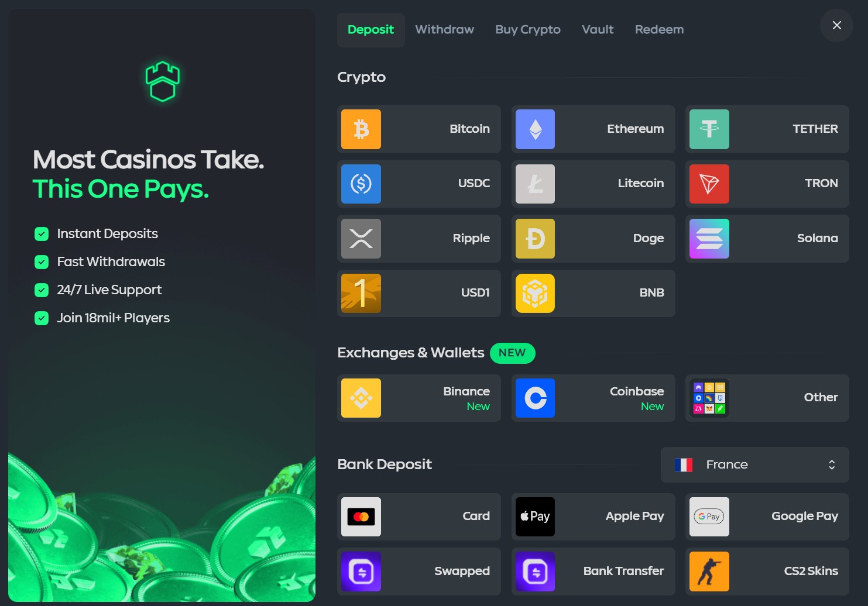868x606 pixels.
Task: Click the blue Coinbase logo icon
Action: (x=535, y=398)
